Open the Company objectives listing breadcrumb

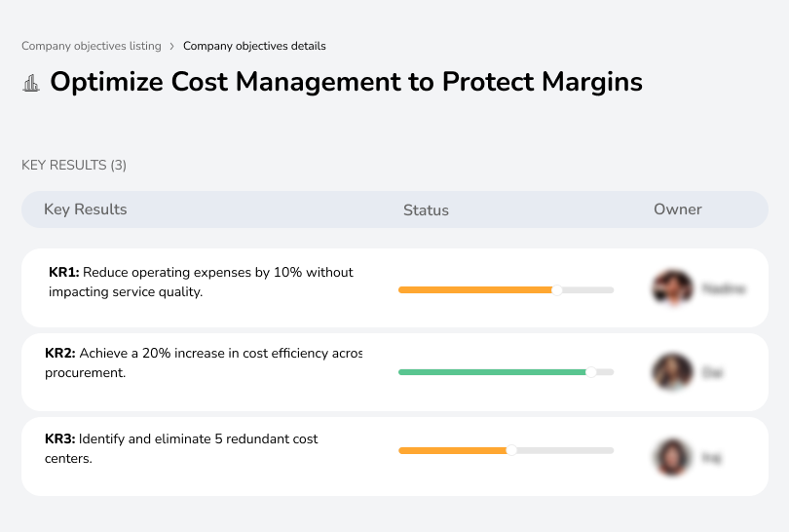point(92,46)
